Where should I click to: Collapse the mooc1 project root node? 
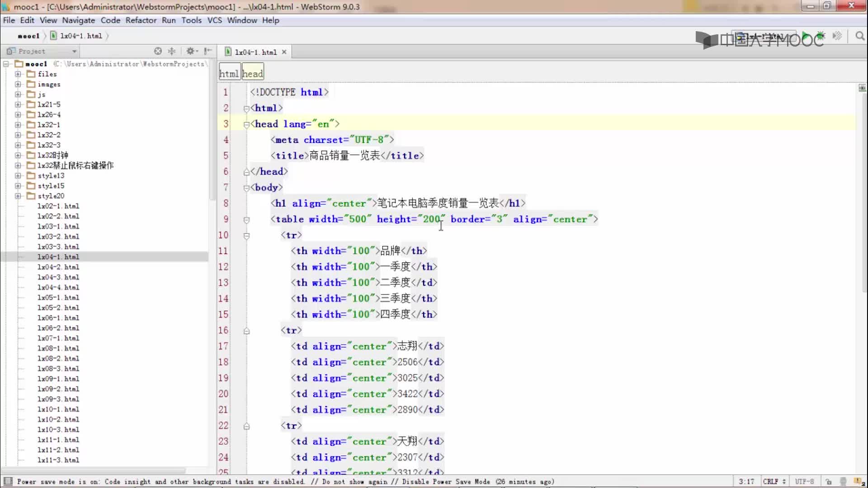click(6, 64)
